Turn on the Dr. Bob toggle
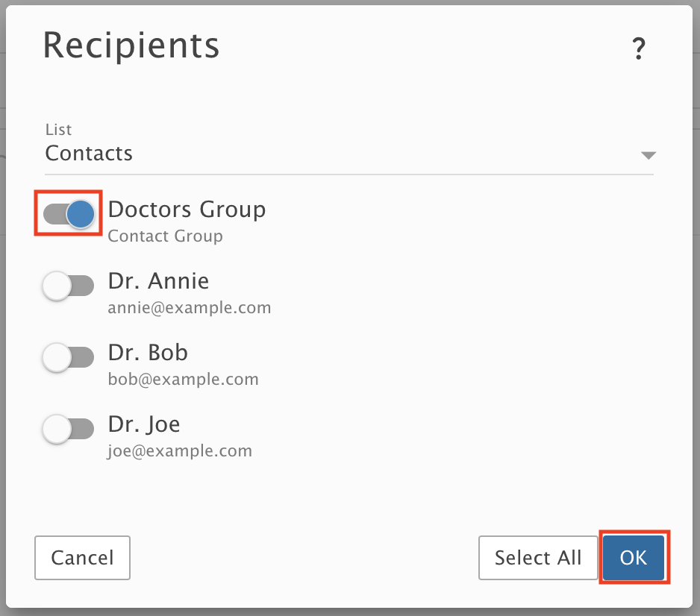This screenshot has width=700, height=616. click(x=69, y=357)
